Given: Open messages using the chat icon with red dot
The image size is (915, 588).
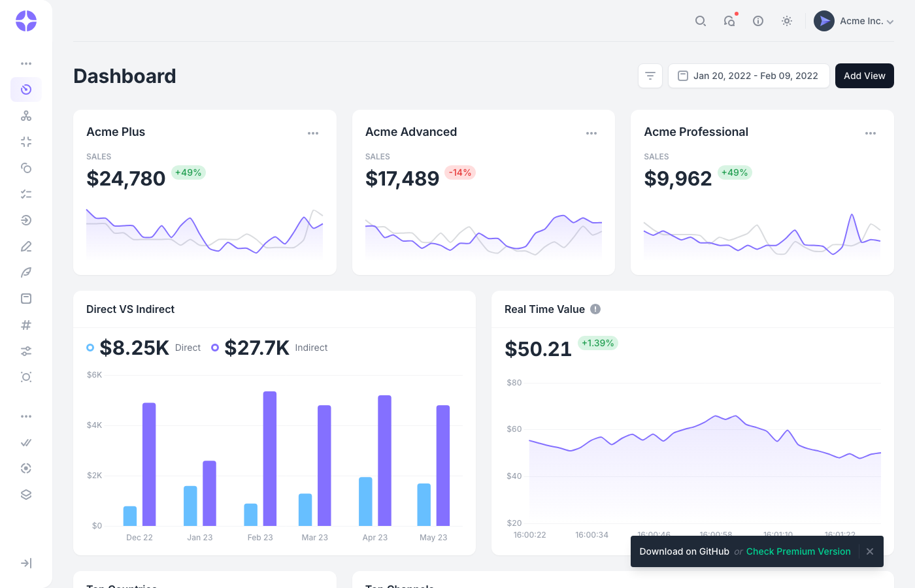Looking at the screenshot, I should [x=729, y=21].
